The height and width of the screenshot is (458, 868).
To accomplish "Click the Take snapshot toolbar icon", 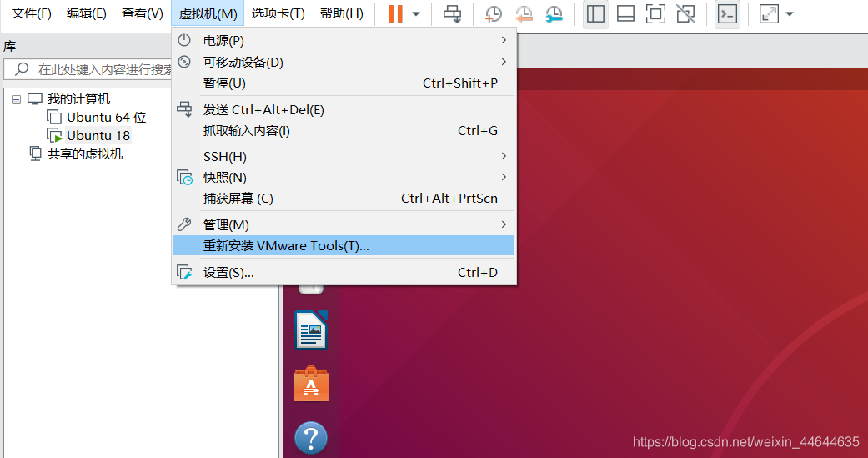I will pyautogui.click(x=493, y=13).
